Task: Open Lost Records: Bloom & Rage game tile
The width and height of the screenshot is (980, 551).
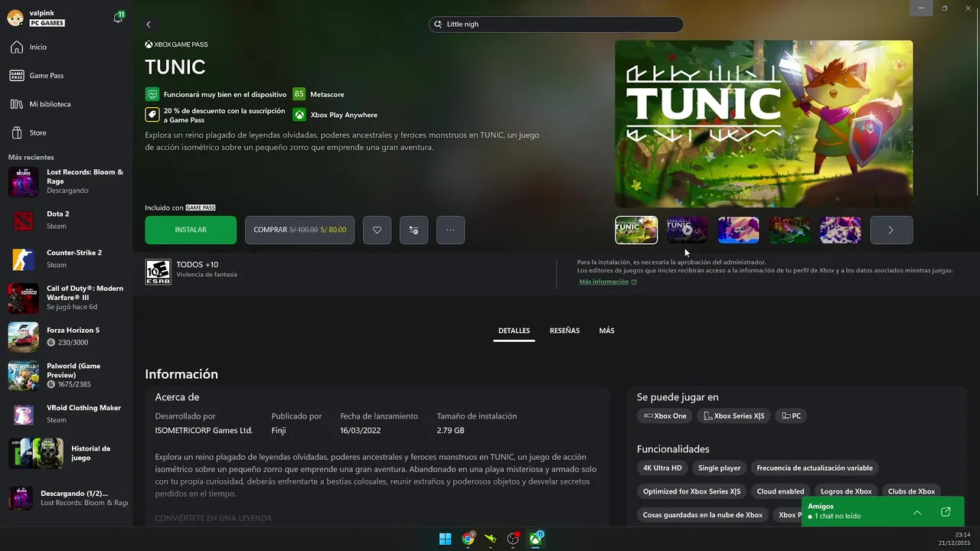Action: pyautogui.click(x=66, y=181)
